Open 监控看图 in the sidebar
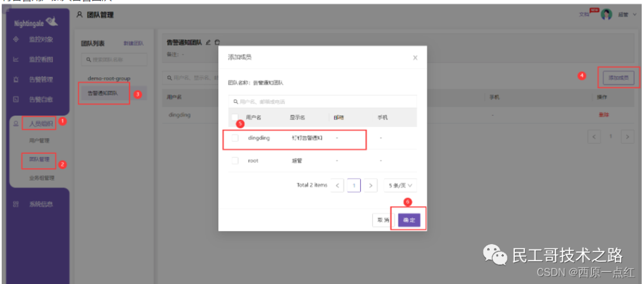Viewport: 644px width, 284px height. click(x=41, y=60)
